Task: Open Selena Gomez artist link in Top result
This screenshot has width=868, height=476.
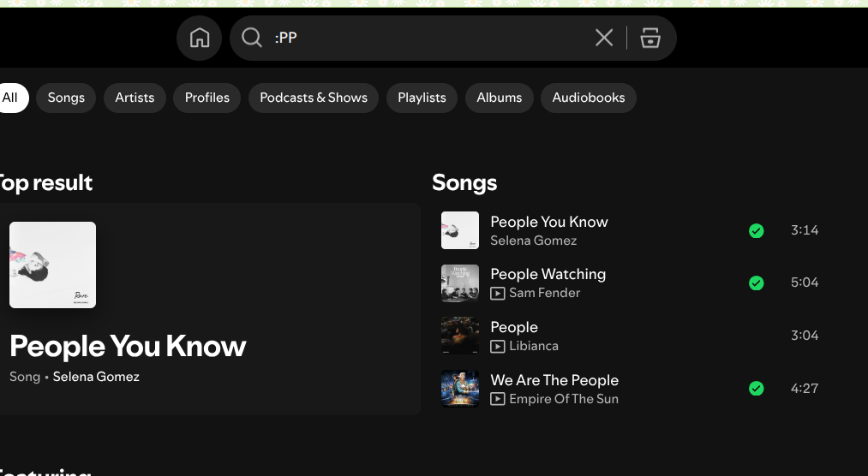Action: pyautogui.click(x=96, y=377)
